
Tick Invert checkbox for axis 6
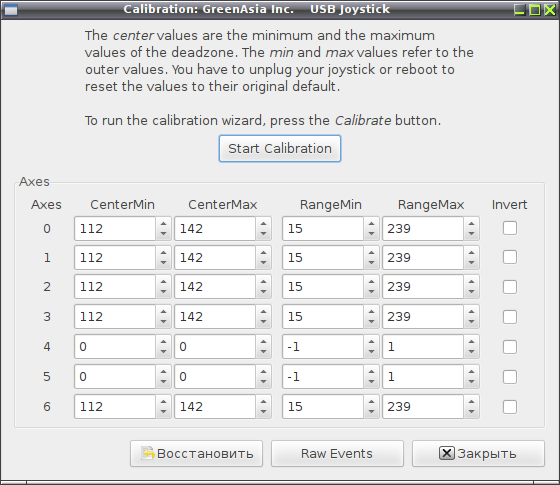pyautogui.click(x=510, y=406)
